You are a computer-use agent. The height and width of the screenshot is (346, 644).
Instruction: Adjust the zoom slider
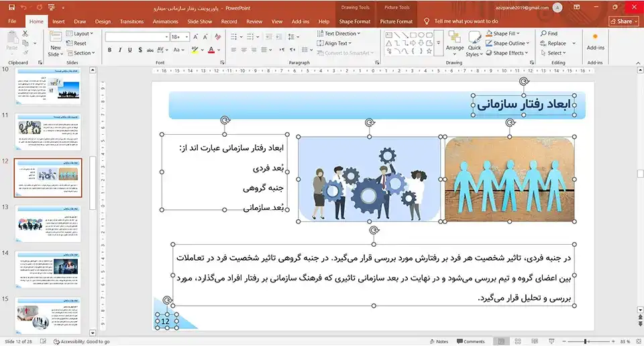[586, 341]
